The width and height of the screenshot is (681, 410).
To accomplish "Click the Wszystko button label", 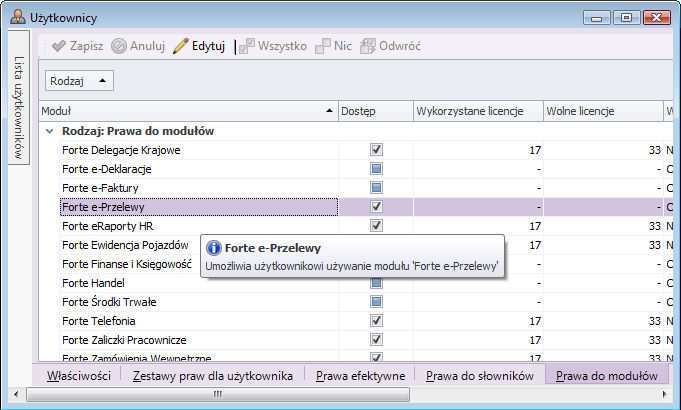I will pos(282,46).
